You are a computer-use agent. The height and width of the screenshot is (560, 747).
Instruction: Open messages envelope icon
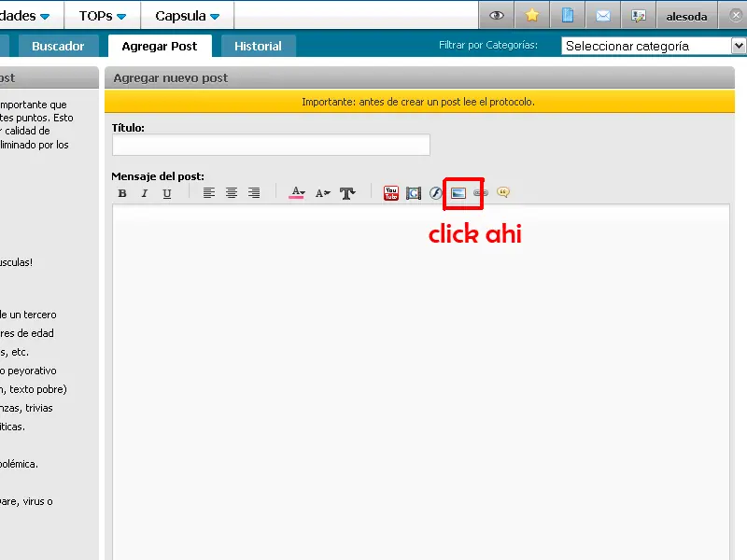point(603,16)
